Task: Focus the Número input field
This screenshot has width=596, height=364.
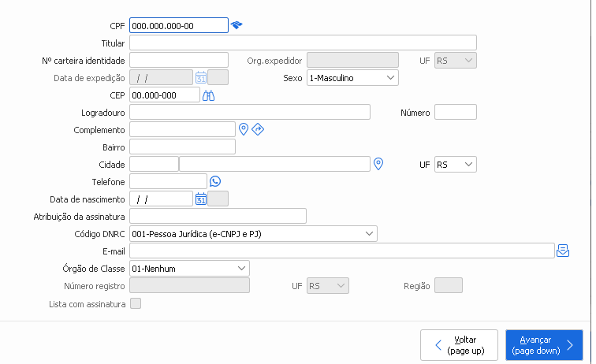Action: tap(456, 113)
